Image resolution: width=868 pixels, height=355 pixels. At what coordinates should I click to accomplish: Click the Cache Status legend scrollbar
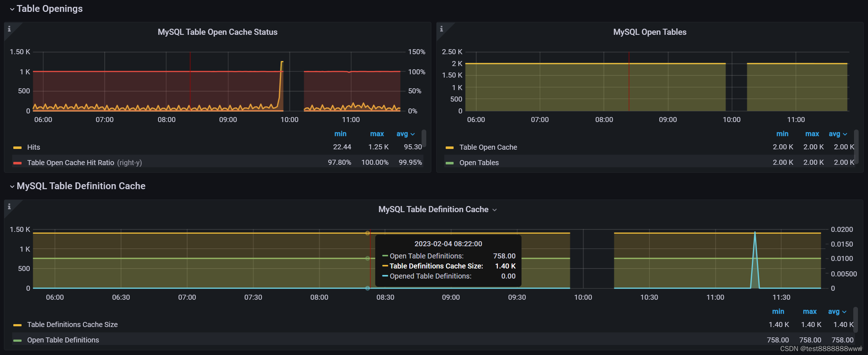pos(424,139)
